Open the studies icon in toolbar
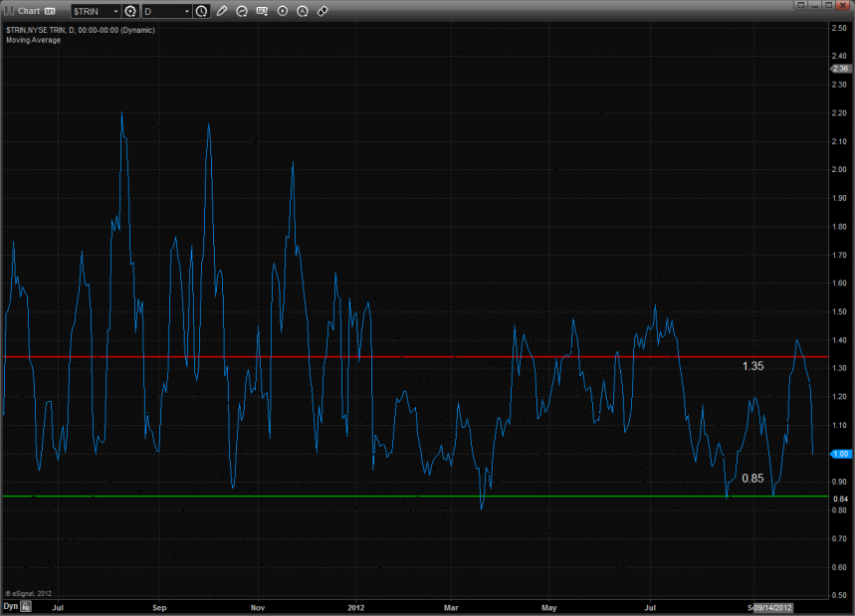The image size is (855, 616). click(242, 11)
